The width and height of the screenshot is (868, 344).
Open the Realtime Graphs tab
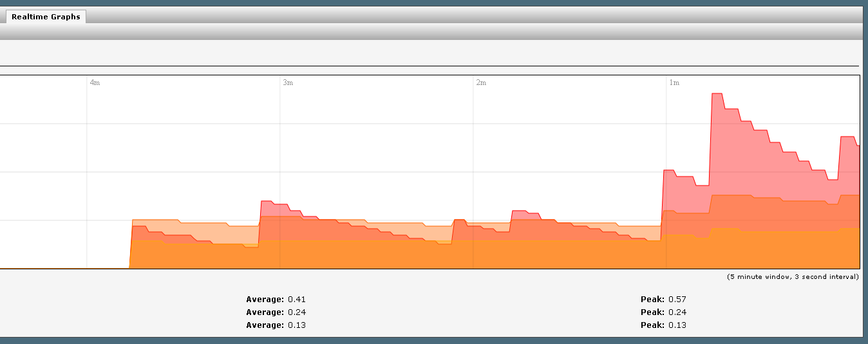click(x=46, y=17)
